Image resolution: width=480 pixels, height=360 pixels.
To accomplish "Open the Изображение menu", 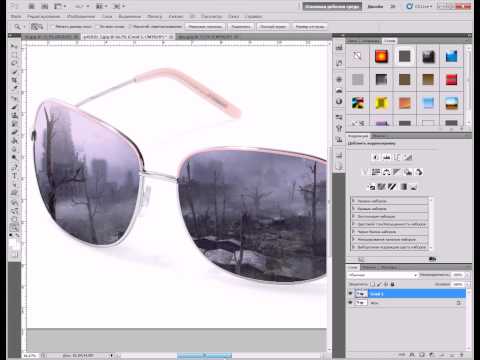I will click(81, 16).
